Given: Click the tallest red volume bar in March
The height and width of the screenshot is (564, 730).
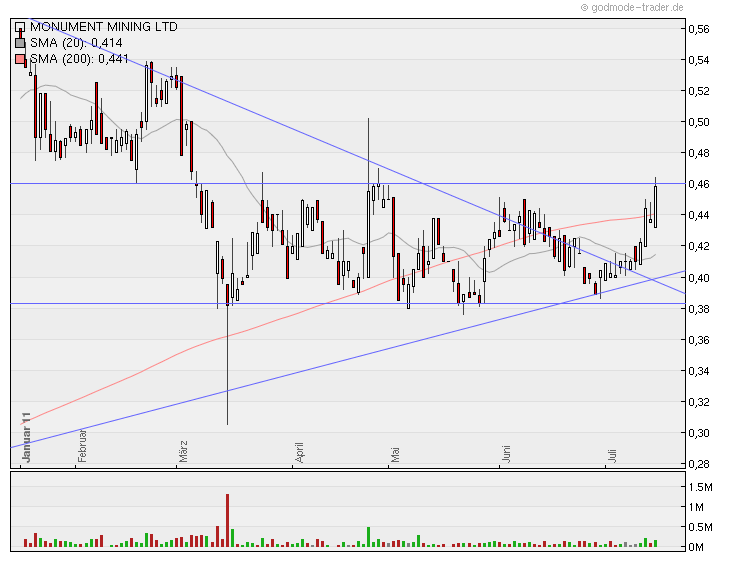Looking at the screenshot, I should click(227, 521).
